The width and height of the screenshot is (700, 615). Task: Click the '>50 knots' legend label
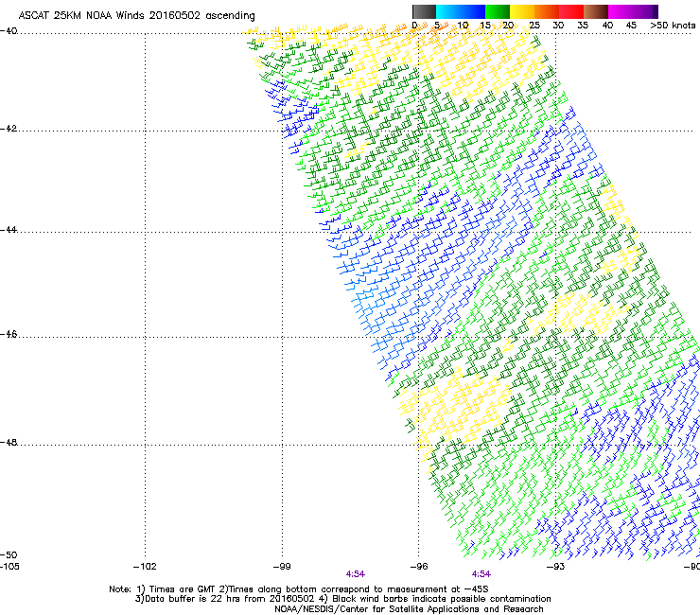pos(673,26)
